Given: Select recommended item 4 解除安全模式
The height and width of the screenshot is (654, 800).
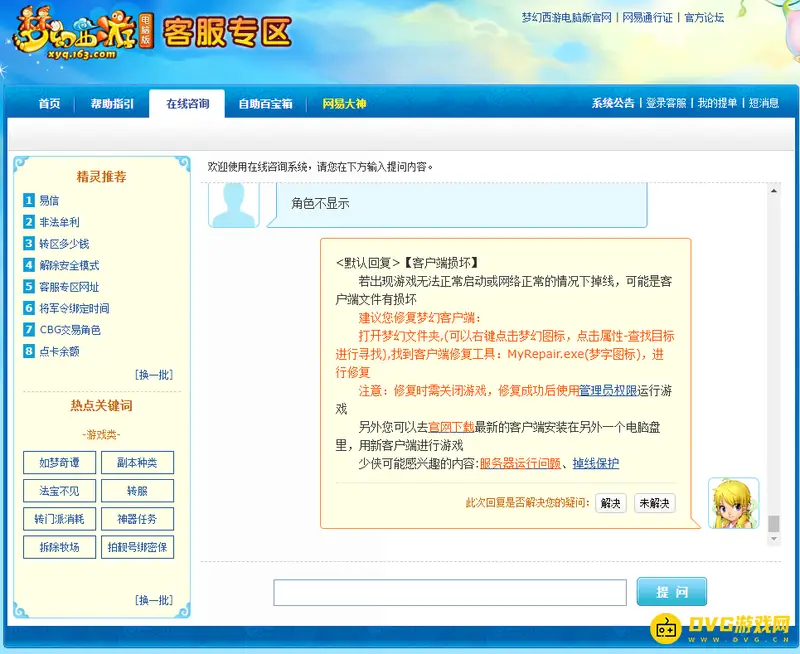Looking at the screenshot, I should (69, 265).
